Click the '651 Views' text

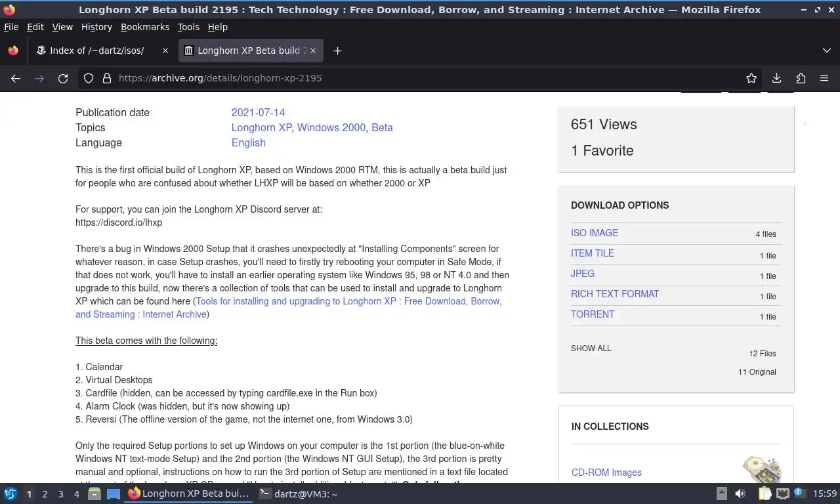click(x=604, y=125)
